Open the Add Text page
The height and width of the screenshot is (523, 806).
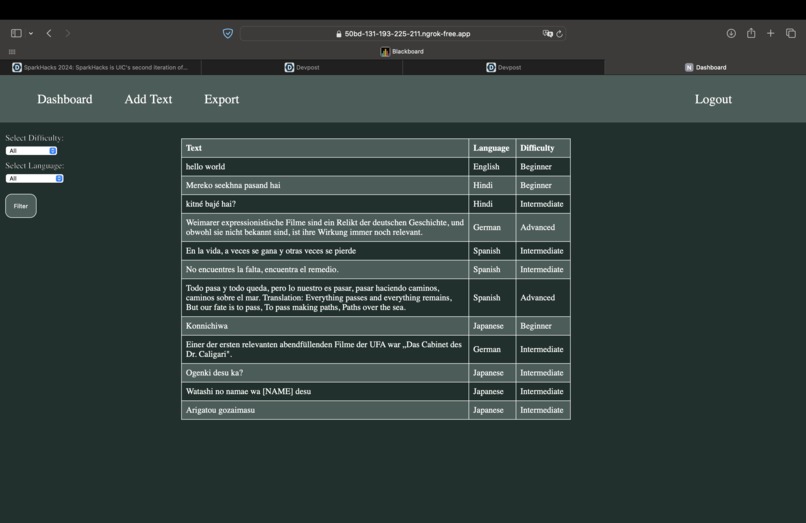pos(148,99)
